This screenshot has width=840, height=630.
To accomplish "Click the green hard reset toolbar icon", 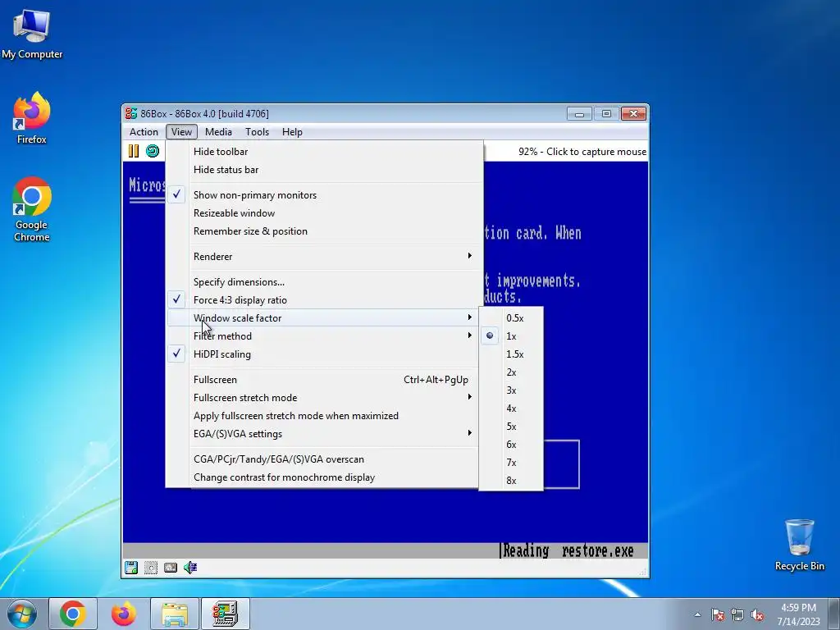I will [x=153, y=151].
